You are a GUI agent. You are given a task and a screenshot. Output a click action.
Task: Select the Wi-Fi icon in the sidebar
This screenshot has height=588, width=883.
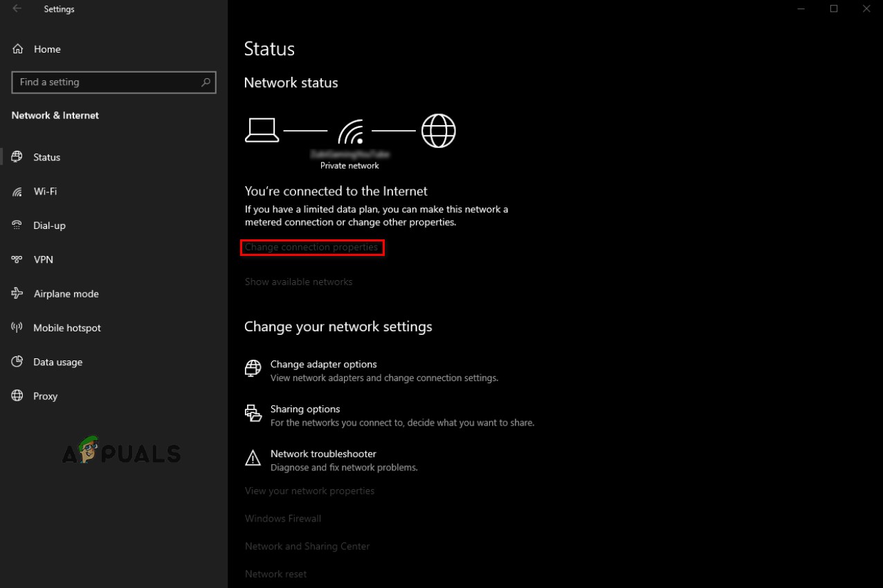17,192
